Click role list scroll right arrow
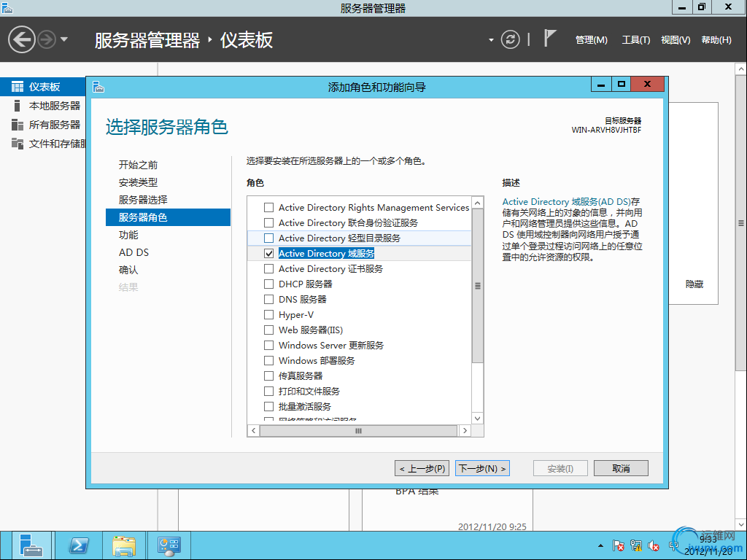747x560 pixels. [465, 430]
